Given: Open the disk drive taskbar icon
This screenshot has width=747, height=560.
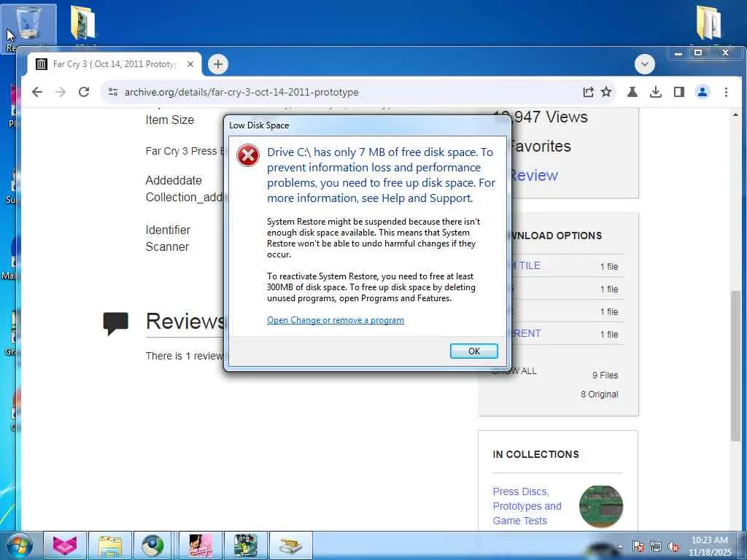Looking at the screenshot, I should point(290,545).
